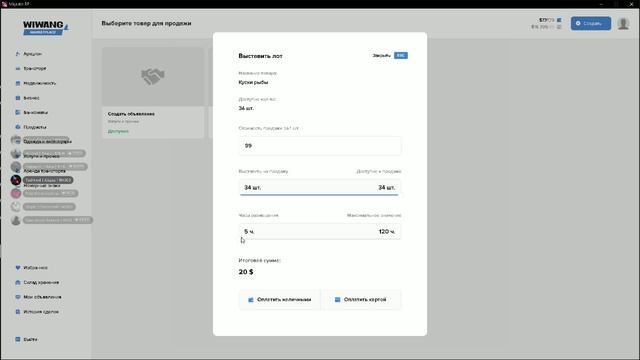The width and height of the screenshot is (640, 360).
Task: Click the card balance icon
Action: (x=559, y=27)
